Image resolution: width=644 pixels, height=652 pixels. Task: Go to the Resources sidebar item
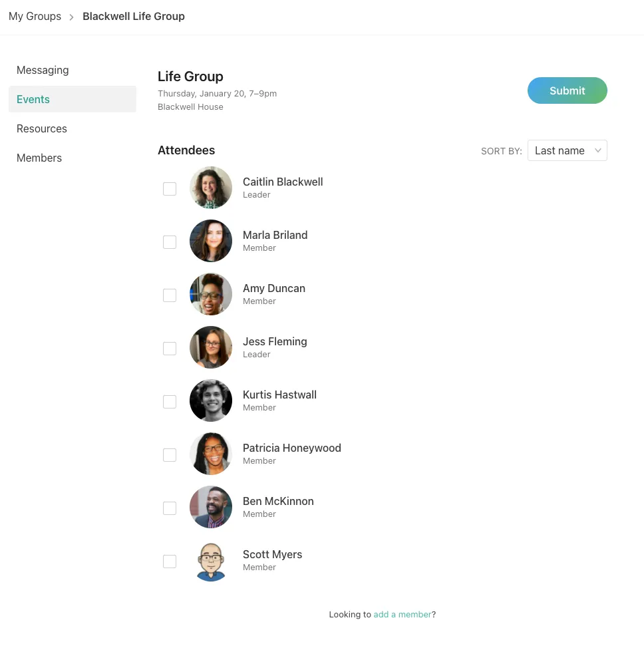(x=42, y=128)
